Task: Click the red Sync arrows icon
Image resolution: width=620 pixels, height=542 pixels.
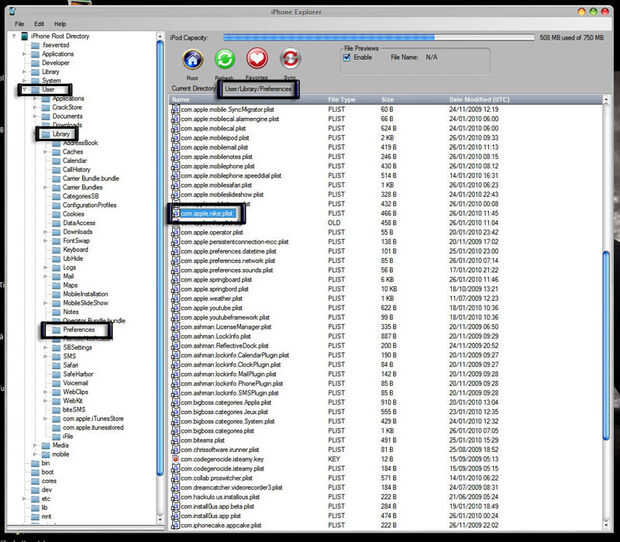Action: point(290,59)
